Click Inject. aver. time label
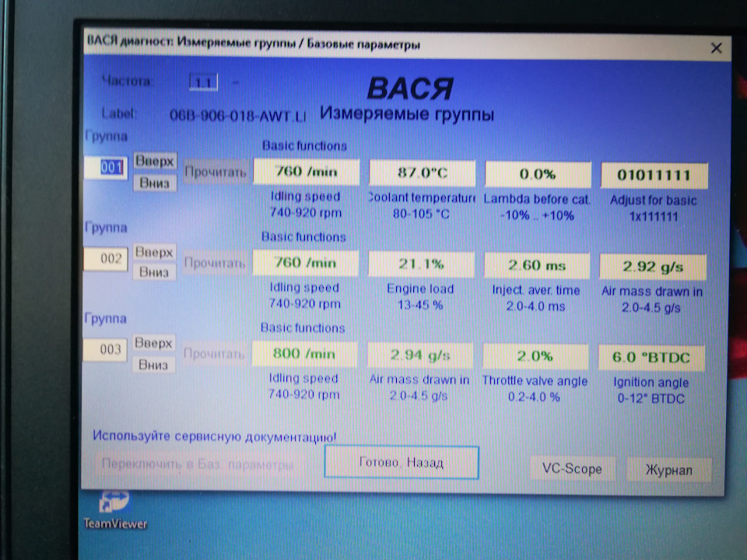The height and width of the screenshot is (560, 747). click(536, 290)
